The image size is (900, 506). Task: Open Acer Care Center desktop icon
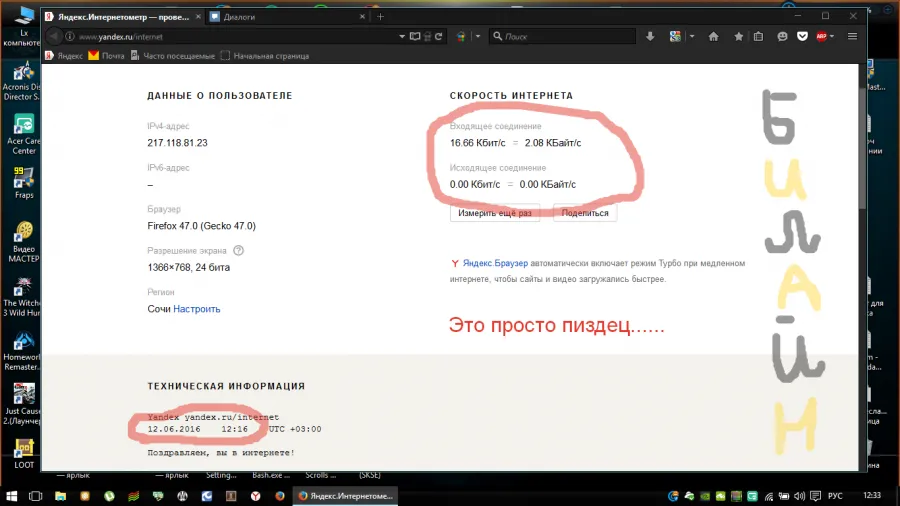(24, 135)
